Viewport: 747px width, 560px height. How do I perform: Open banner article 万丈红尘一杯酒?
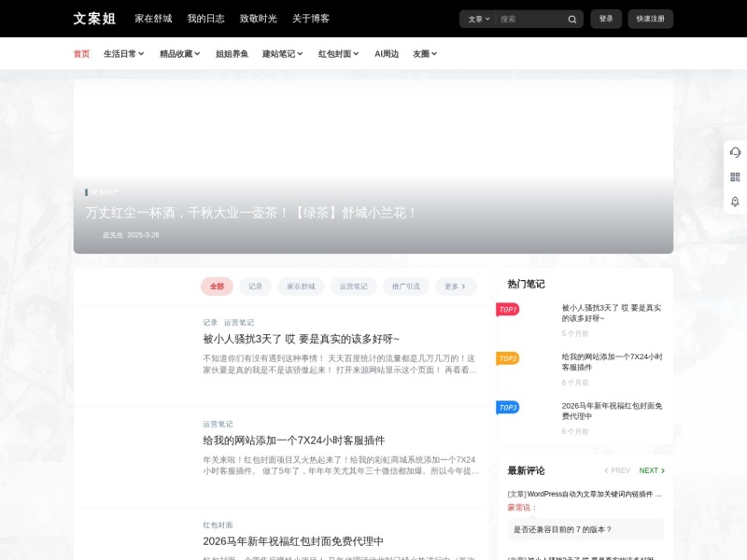[x=250, y=213]
